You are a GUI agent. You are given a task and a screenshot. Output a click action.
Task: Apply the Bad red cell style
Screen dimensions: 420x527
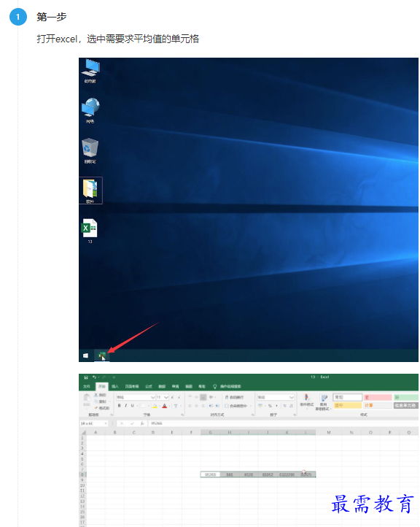pos(378,397)
